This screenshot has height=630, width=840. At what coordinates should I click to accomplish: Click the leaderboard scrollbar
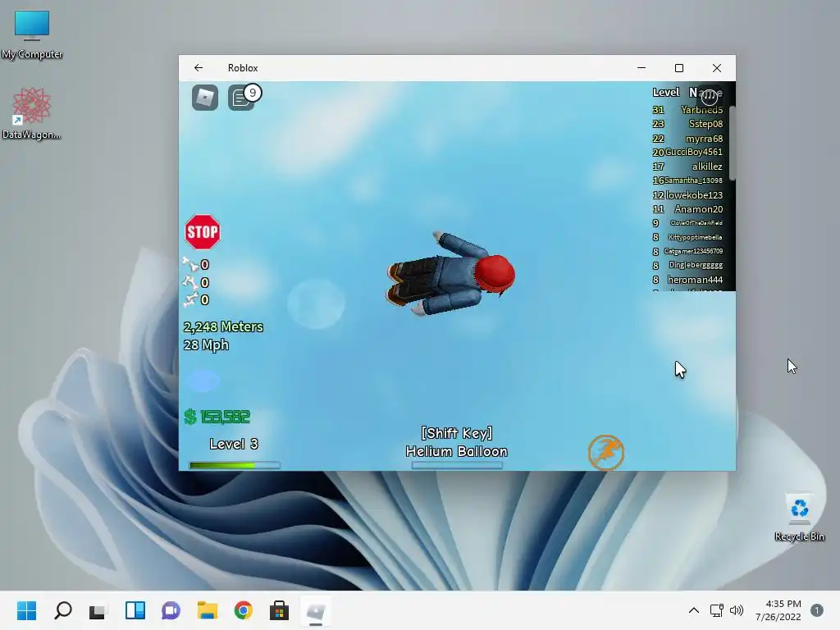pos(733,143)
